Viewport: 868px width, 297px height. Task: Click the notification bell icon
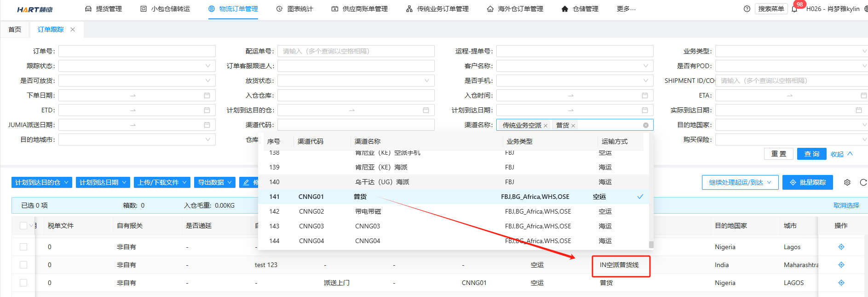794,9
